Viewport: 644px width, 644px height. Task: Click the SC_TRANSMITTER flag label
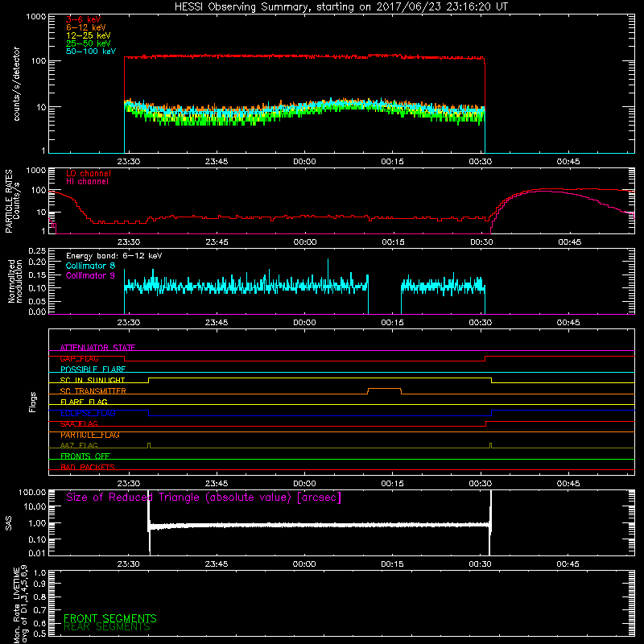pos(93,391)
